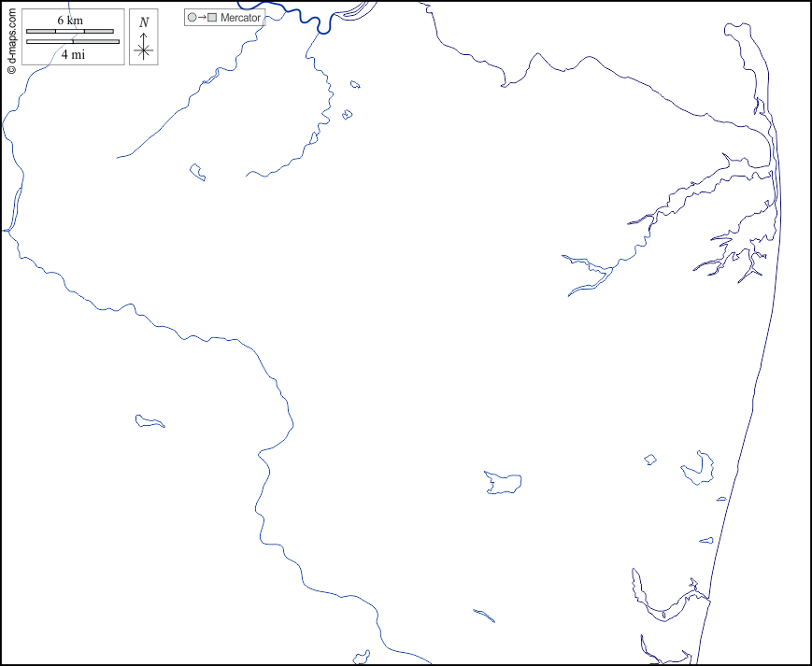This screenshot has width=812, height=666.
Task: Click the small lake left of the eastern coastal lake
Action: (649, 460)
